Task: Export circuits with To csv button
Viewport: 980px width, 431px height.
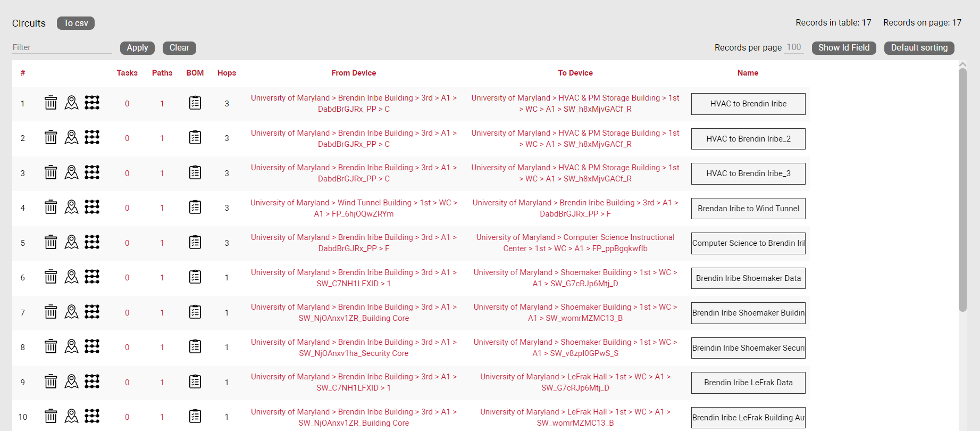Action: coord(76,23)
